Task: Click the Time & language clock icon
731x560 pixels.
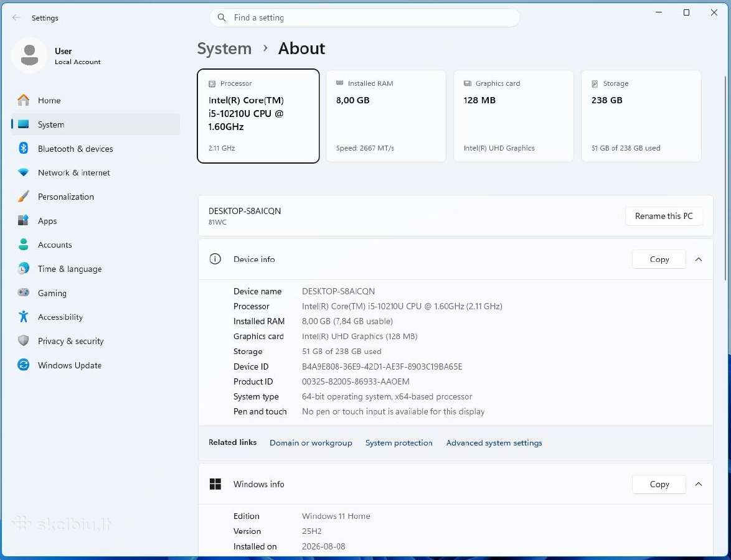Action: tap(23, 269)
